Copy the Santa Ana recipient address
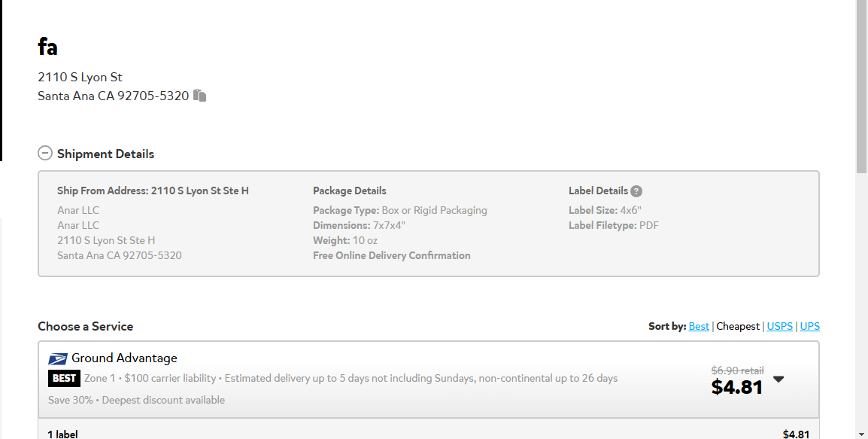 point(200,96)
